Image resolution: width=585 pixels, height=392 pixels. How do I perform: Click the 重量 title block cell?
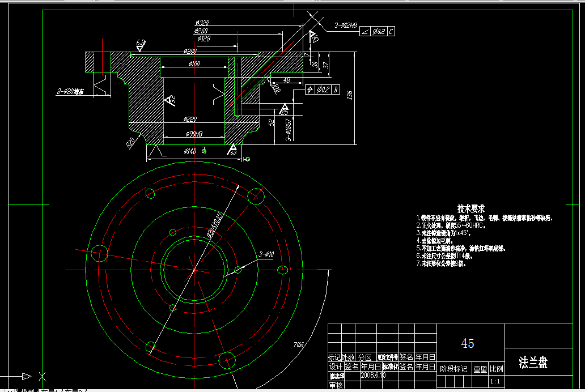click(x=481, y=369)
